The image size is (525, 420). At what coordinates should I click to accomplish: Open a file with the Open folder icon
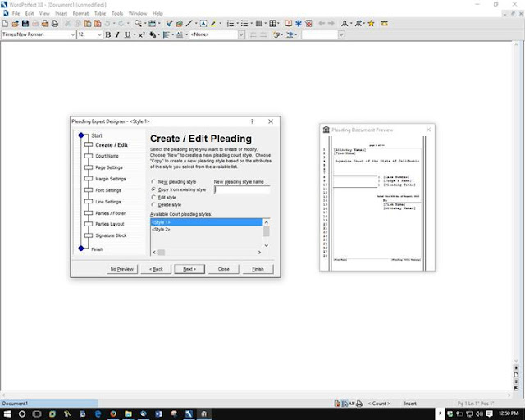[16, 24]
